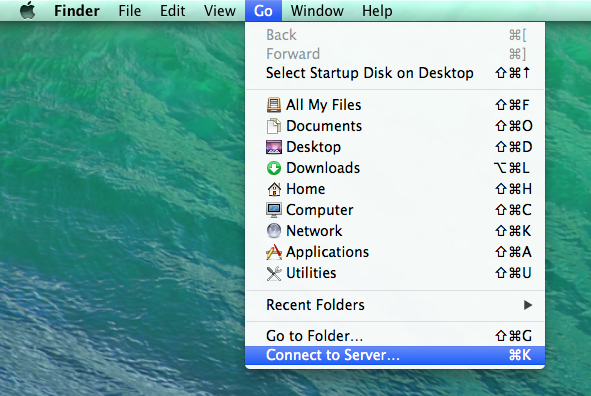591x396 pixels.
Task: Click the ⇧⌘C shortcut for Computer
Action: click(513, 210)
